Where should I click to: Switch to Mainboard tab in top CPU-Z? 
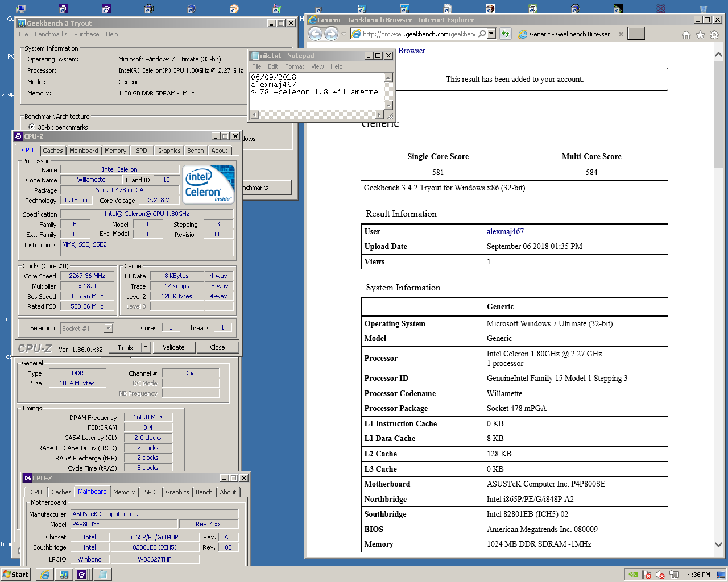pyautogui.click(x=84, y=151)
